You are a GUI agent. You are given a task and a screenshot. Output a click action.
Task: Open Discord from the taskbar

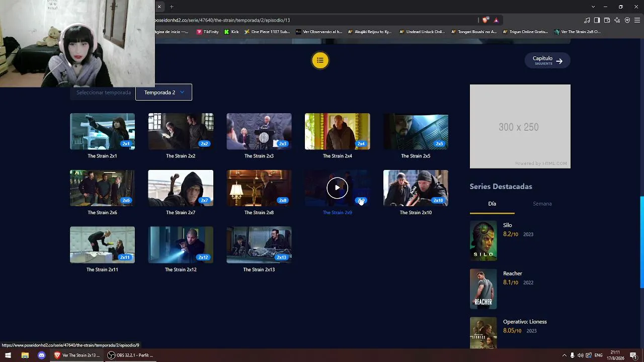click(x=42, y=355)
